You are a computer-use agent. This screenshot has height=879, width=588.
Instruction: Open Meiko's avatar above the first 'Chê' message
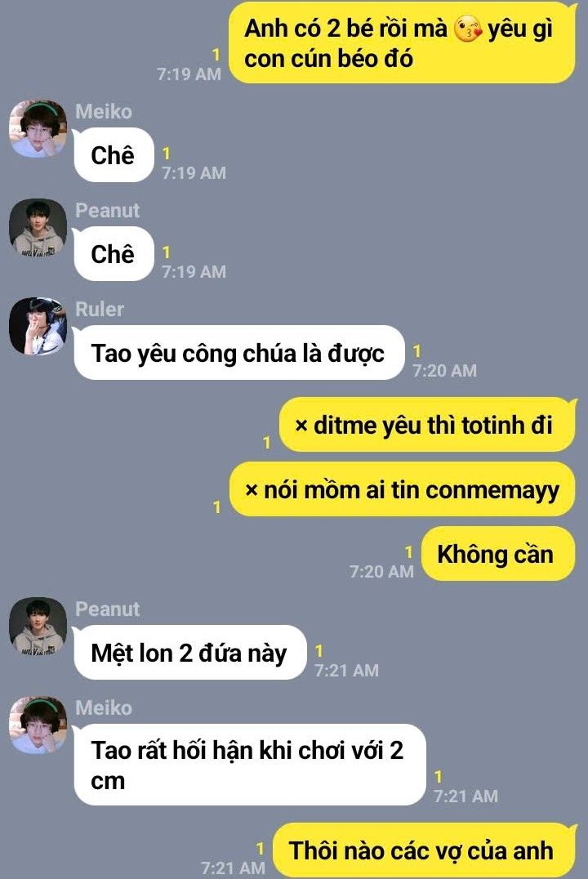(38, 129)
